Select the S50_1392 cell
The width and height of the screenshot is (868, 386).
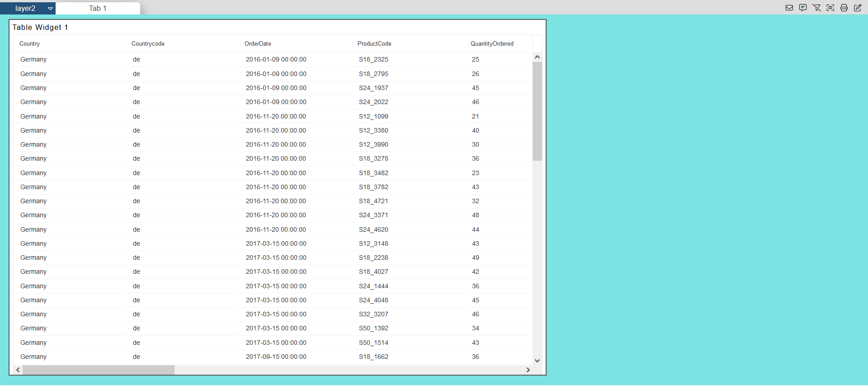(x=373, y=328)
